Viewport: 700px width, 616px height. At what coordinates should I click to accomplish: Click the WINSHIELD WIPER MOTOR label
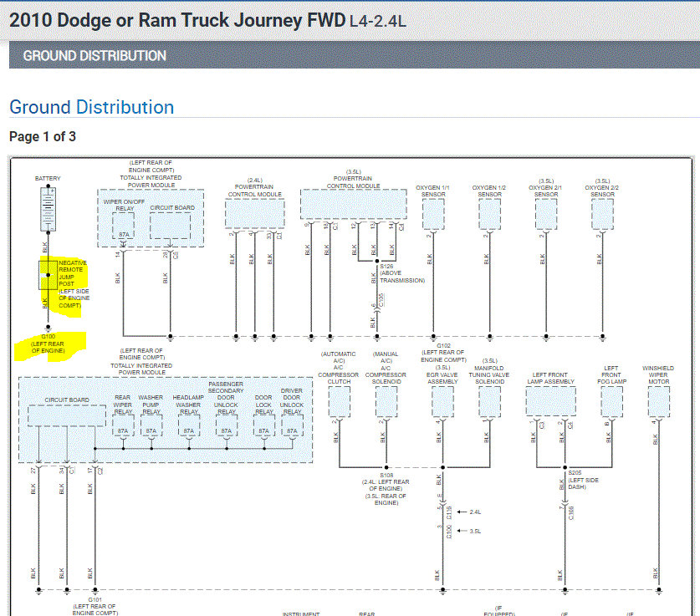coord(658,374)
